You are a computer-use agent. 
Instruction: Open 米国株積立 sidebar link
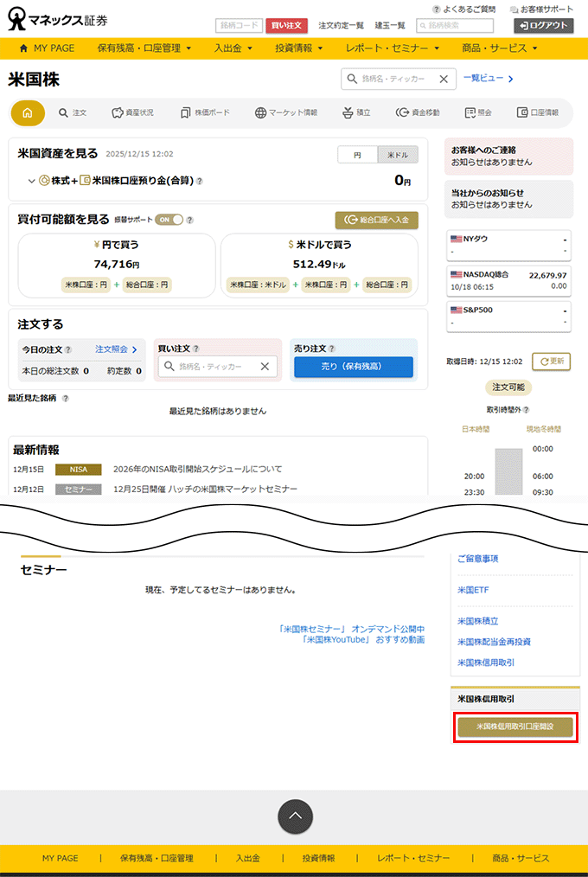click(478, 621)
